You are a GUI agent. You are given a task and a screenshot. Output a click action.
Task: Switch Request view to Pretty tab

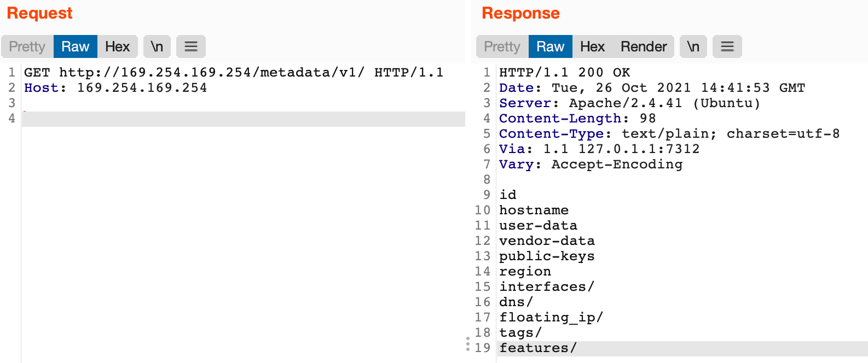point(27,46)
